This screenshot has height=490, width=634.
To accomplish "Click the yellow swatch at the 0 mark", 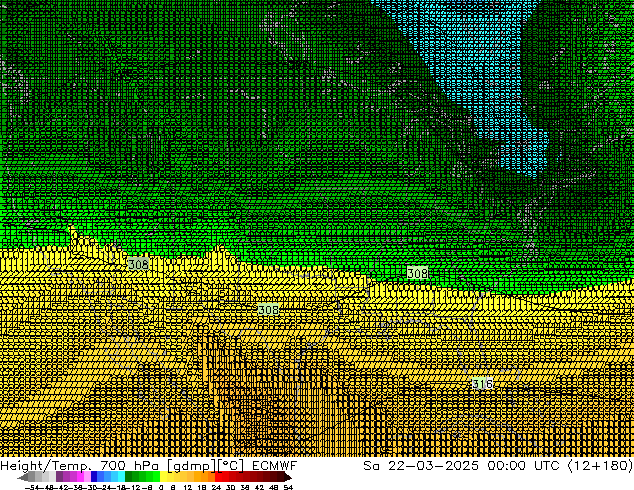I will point(163,477).
